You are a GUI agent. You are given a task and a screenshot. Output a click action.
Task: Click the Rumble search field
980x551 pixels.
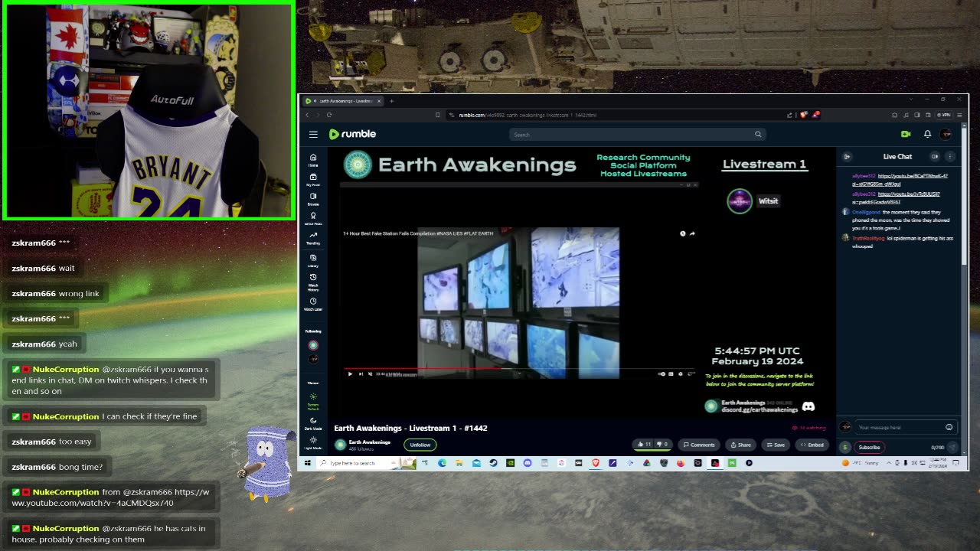coord(638,135)
